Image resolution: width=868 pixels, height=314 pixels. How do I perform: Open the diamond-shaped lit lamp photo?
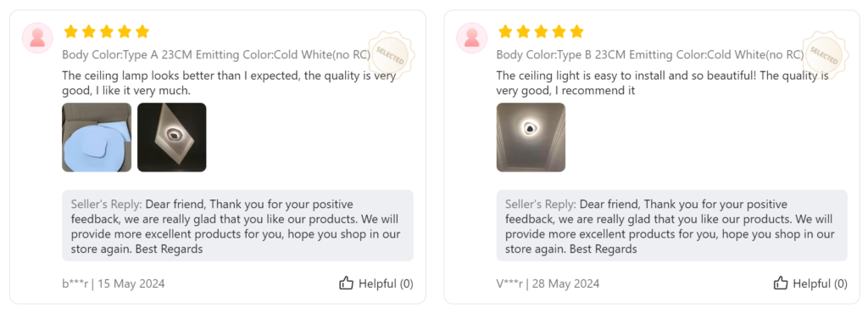(x=171, y=137)
